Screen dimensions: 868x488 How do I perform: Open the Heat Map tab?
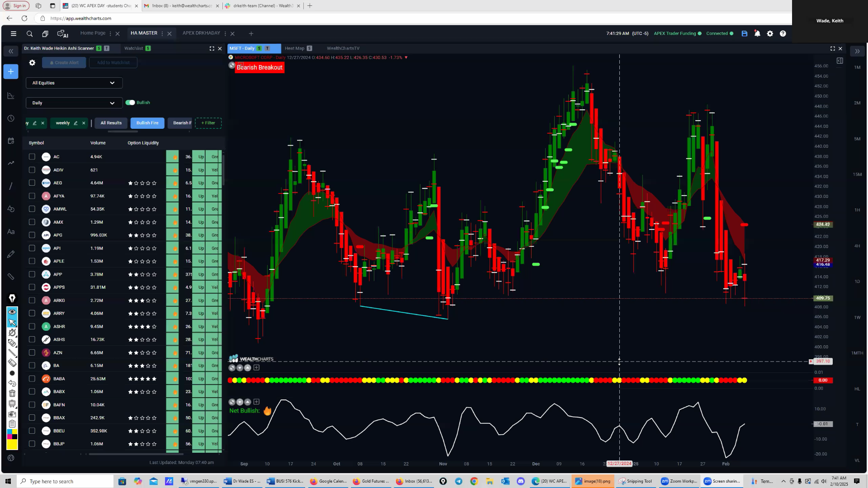pos(294,48)
